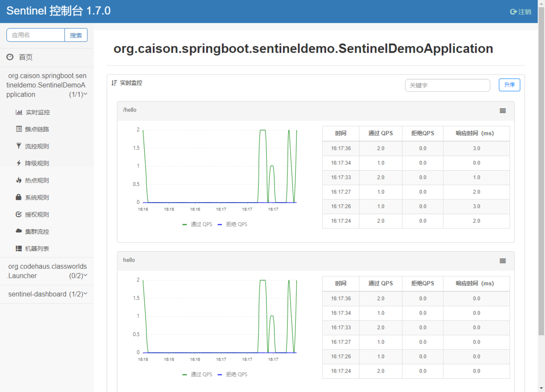This screenshot has height=392, width=545.
Task: Open the hamburger menu on hello panel
Action: tap(503, 261)
